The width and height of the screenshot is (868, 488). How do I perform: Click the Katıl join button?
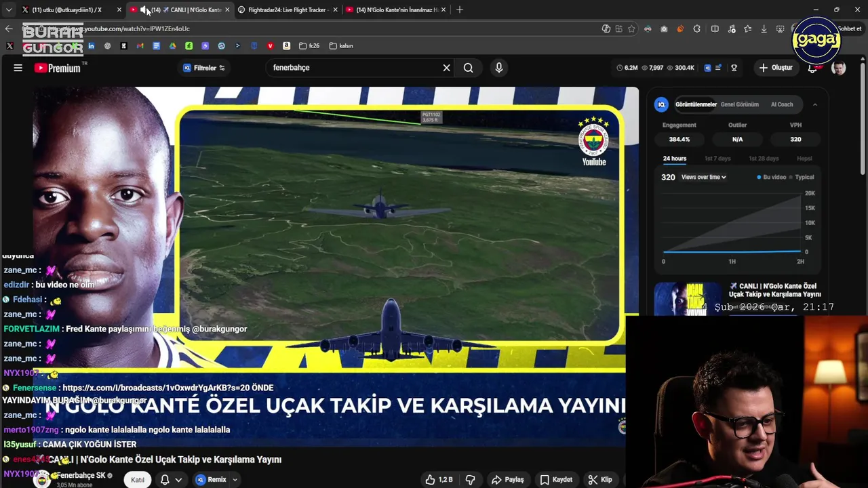coord(138,480)
